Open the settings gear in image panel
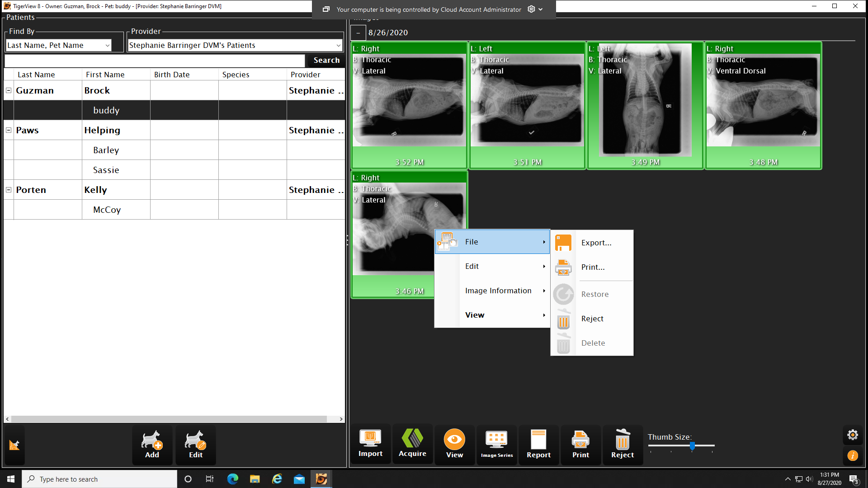868x488 pixels. click(x=853, y=435)
